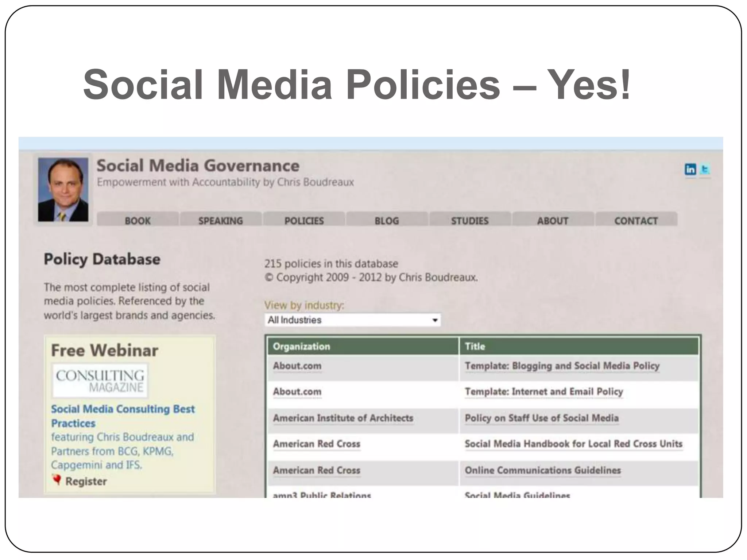Click the Register link
Screen dimensions: 747x560
click(86, 481)
